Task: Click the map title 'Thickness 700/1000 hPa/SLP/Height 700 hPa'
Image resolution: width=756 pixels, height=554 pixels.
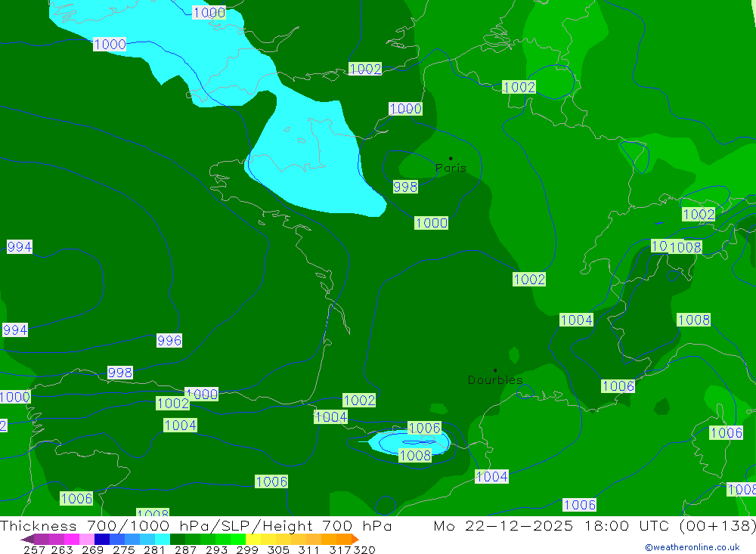Action: [196, 525]
